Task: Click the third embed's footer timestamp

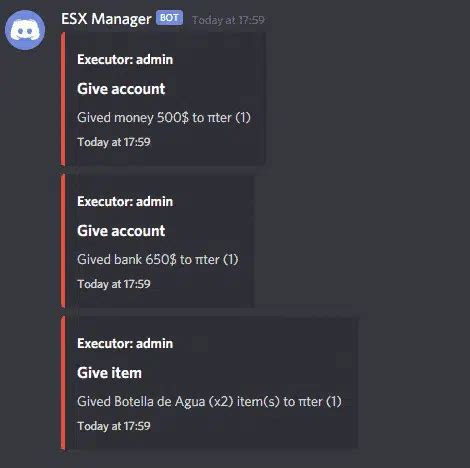Action: pos(114,426)
